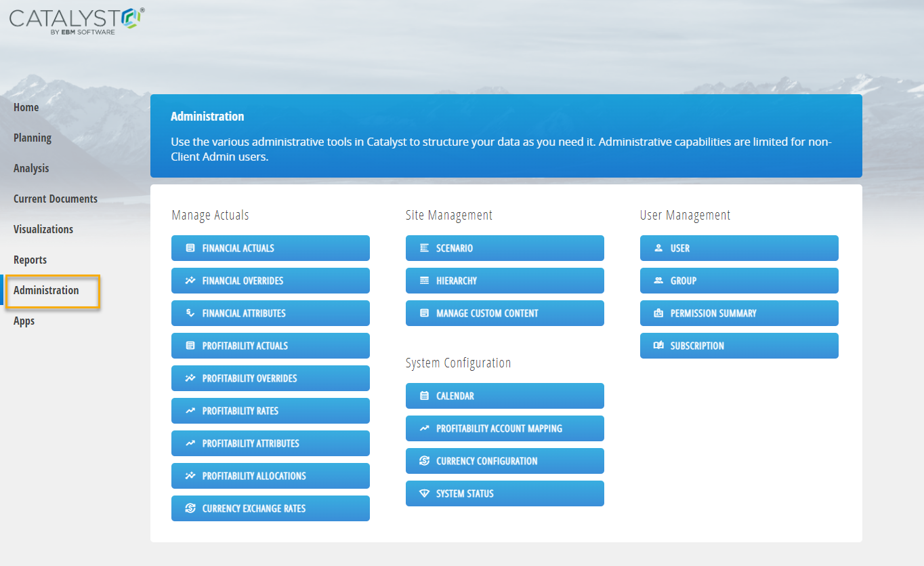Click the Financial Actuals list icon

(190, 248)
